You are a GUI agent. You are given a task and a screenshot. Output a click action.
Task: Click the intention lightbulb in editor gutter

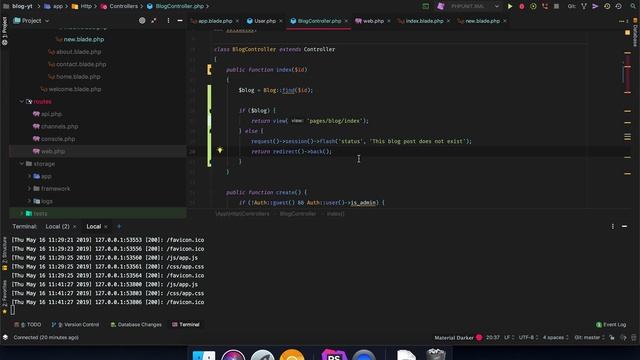point(220,150)
